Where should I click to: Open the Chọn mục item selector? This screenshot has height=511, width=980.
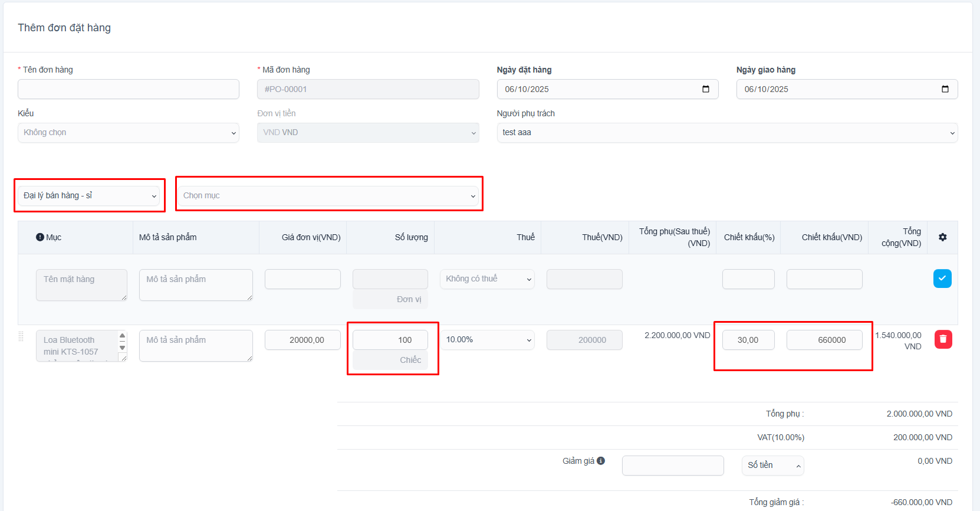[x=328, y=196]
